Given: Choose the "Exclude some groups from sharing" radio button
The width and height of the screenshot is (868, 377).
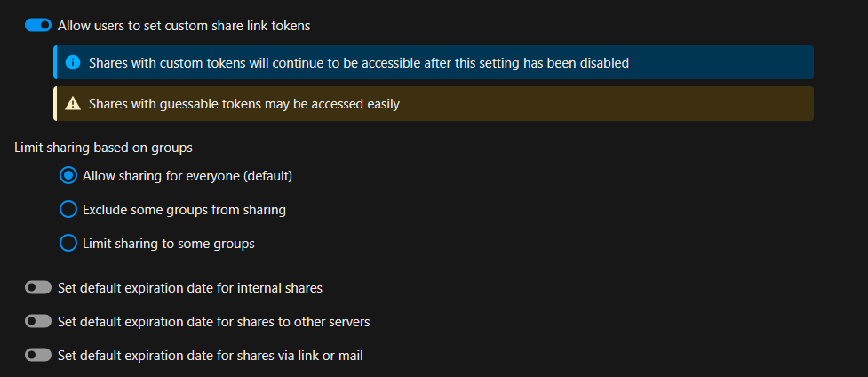Looking at the screenshot, I should pos(68,210).
